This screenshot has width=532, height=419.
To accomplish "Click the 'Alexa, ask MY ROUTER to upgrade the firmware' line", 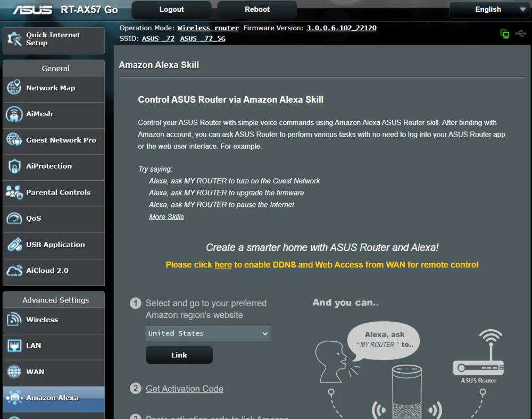I will click(x=226, y=192).
